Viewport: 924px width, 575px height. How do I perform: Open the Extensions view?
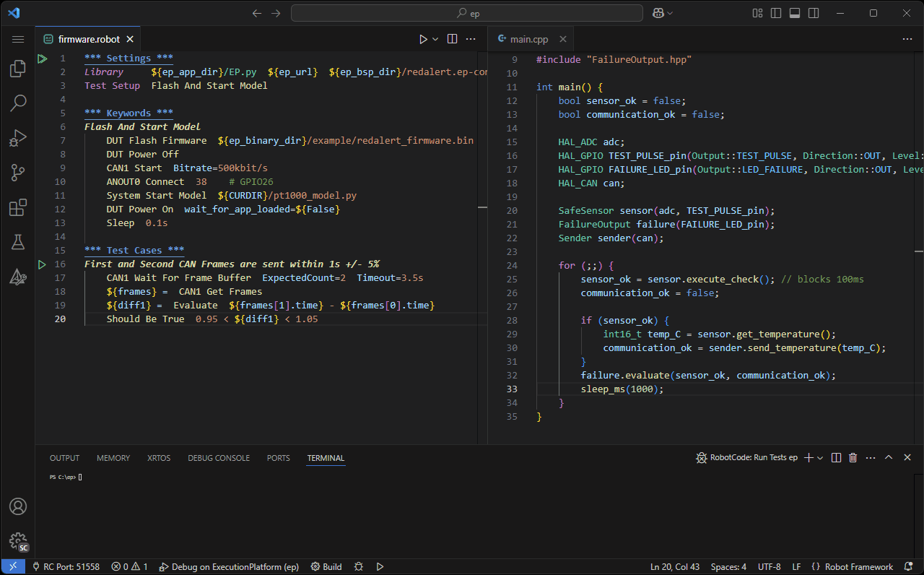pos(18,208)
